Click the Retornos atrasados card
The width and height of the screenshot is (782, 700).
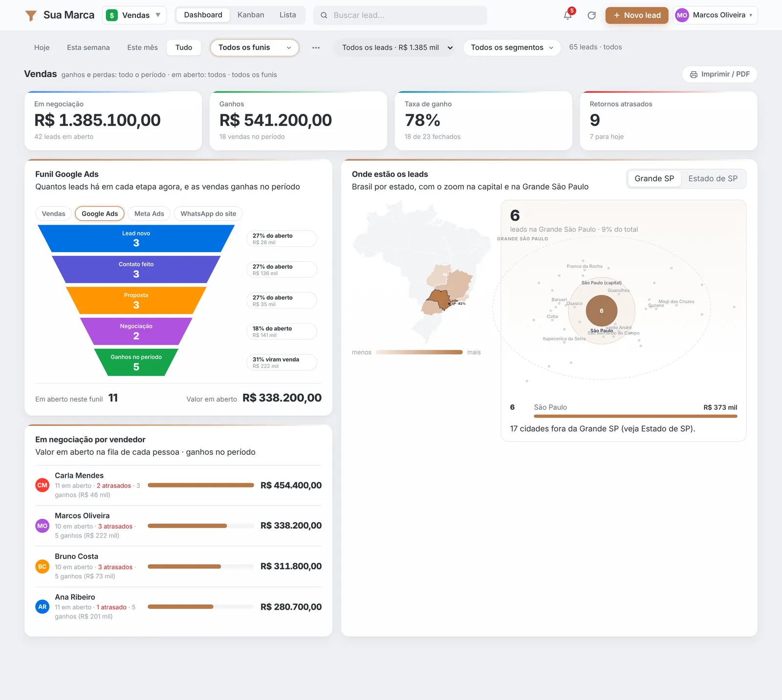pyautogui.click(x=669, y=121)
